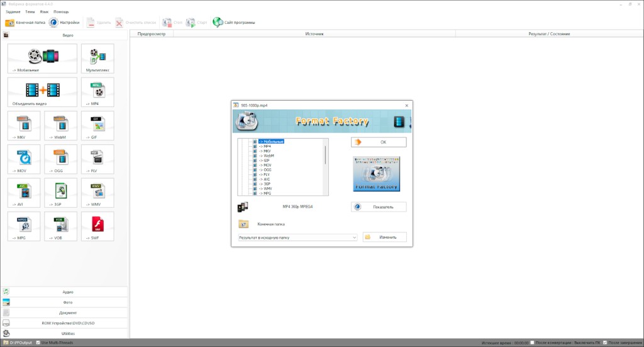Toggle Use Multi-Threads checkbox
The height and width of the screenshot is (347, 644).
coord(38,343)
